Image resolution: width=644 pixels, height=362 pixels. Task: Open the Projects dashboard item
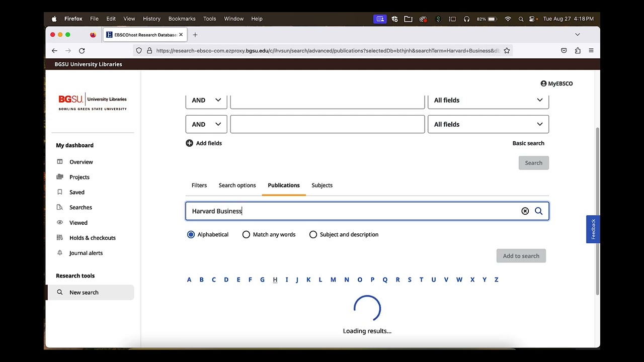pyautogui.click(x=79, y=177)
